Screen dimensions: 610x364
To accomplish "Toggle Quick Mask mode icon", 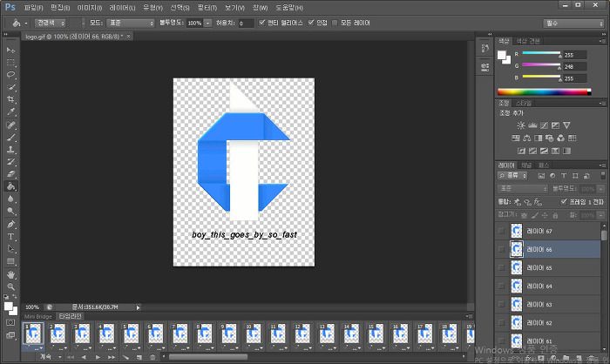I will (10, 322).
